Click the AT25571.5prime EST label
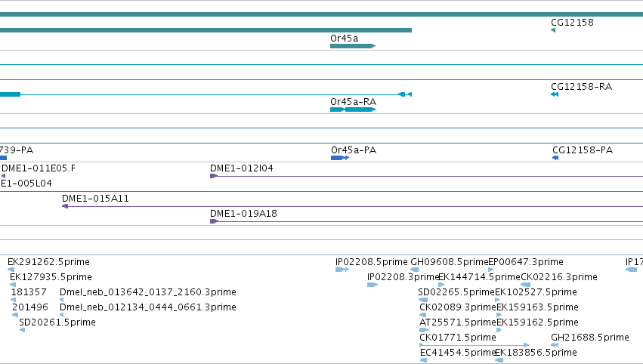 point(458,322)
